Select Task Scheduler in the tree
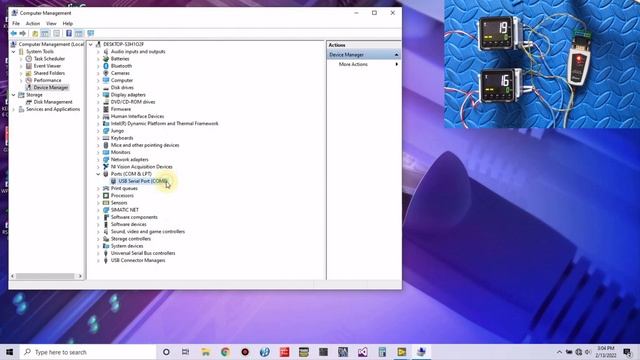This screenshot has width=640, height=360. [x=49, y=59]
